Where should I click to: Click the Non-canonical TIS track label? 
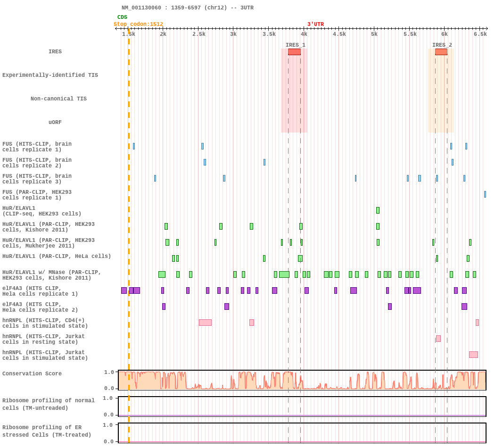click(59, 99)
